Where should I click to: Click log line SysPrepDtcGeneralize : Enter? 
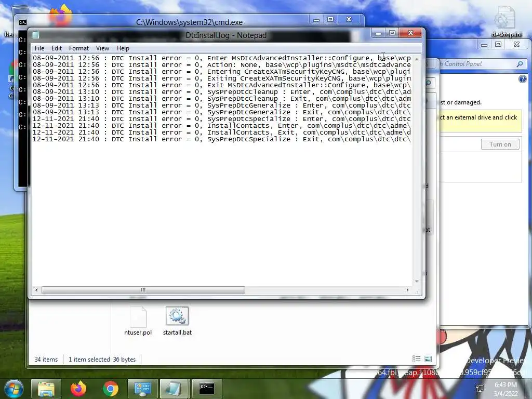pos(221,105)
